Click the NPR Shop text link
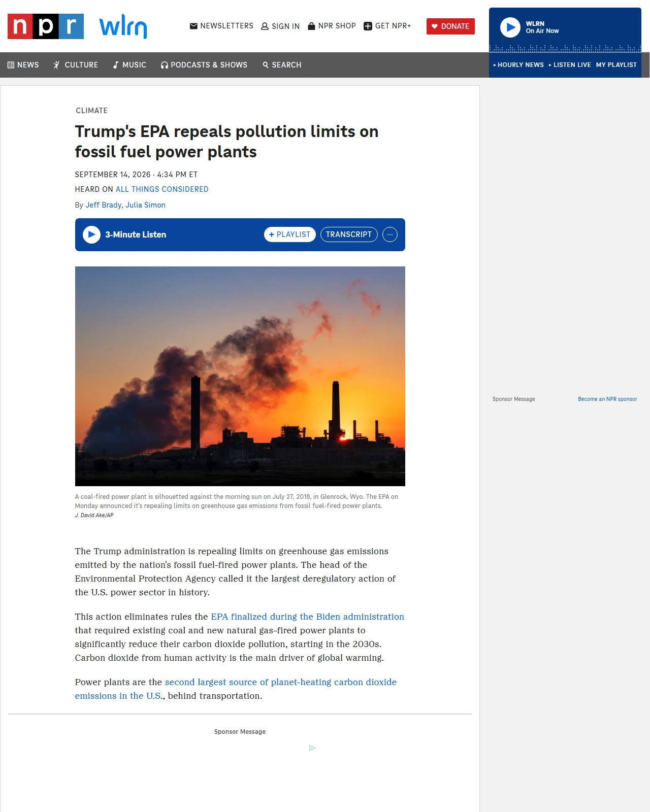This screenshot has height=812, width=650. click(x=337, y=26)
